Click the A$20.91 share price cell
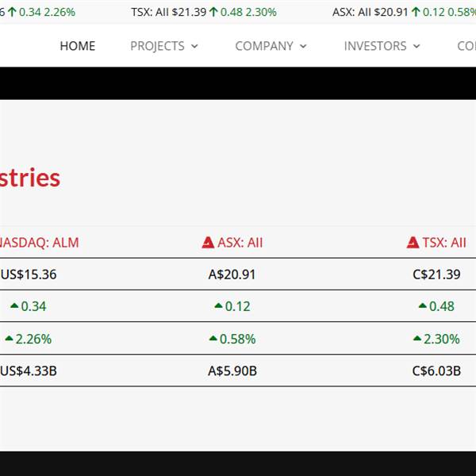Viewport: 476px width, 476px height. coord(232,274)
